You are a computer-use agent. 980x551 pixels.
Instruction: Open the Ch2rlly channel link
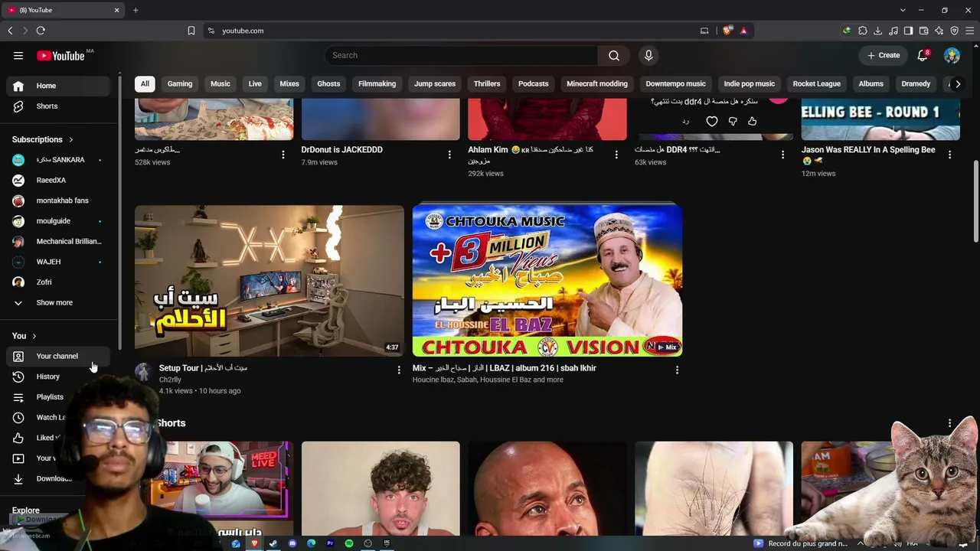point(170,380)
